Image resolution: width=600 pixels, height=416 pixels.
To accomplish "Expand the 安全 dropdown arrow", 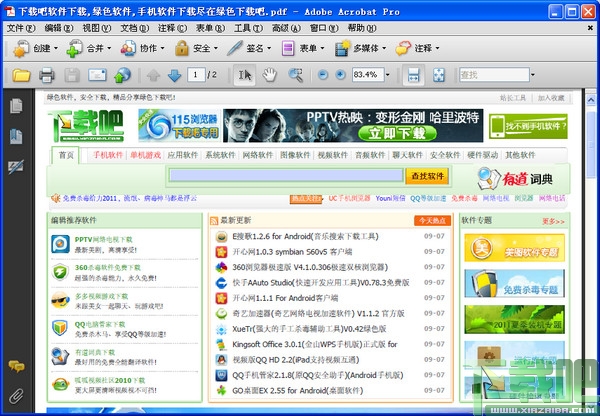I will click(x=215, y=48).
